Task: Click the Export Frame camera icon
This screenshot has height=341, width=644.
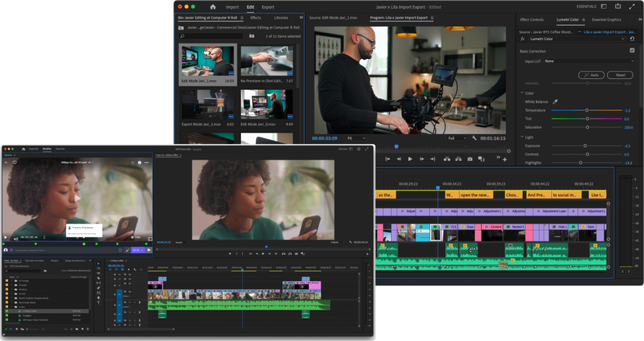Action: pyautogui.click(x=470, y=159)
